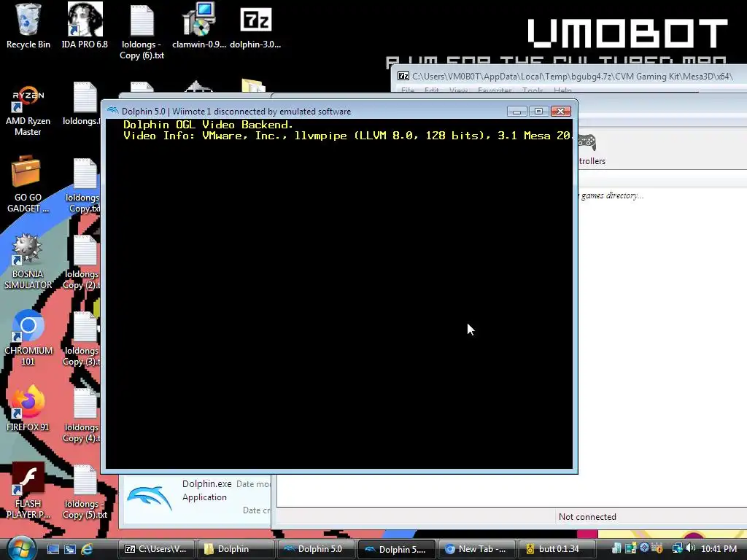Viewport: 747px width, 560px height.
Task: Click the Dolphin.exe icon in details pane
Action: (x=150, y=499)
